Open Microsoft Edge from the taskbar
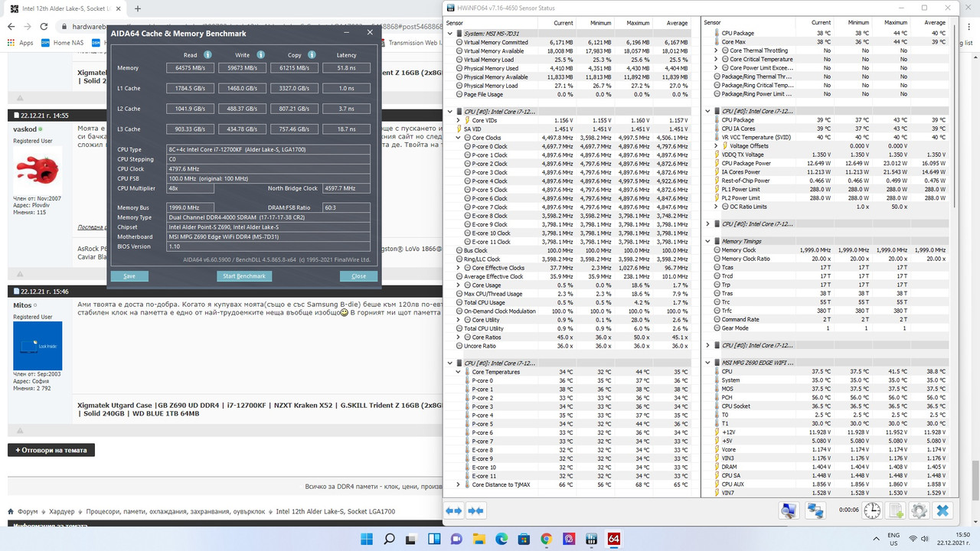 [x=501, y=538]
